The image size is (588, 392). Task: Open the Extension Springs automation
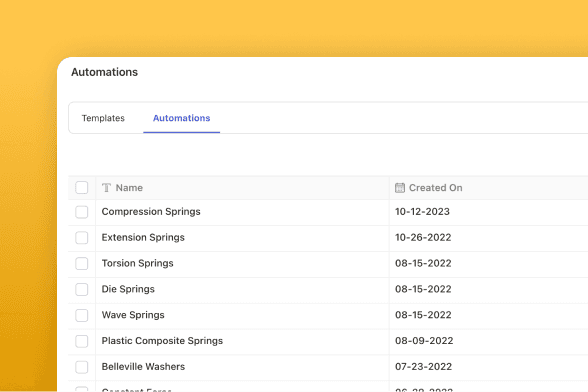tap(143, 237)
